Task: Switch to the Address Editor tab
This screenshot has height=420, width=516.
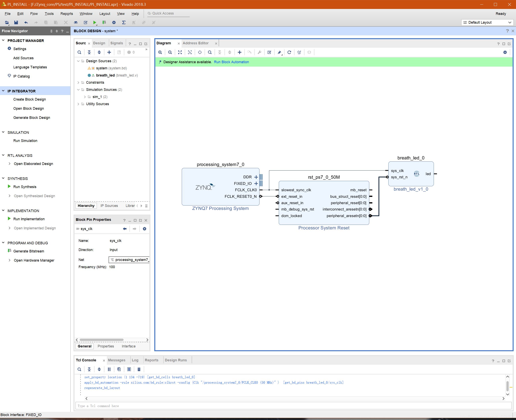Action: click(195, 43)
